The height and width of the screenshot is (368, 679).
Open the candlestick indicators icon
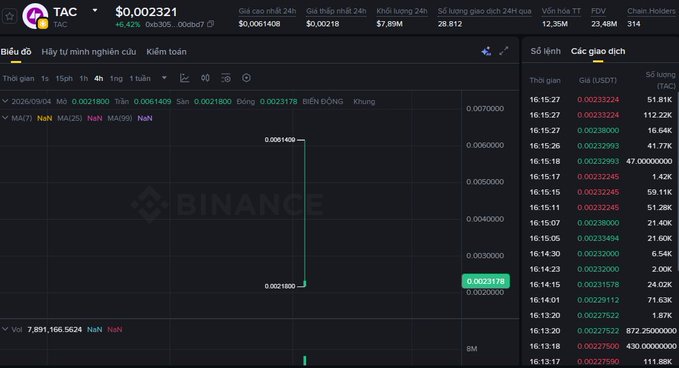205,78
